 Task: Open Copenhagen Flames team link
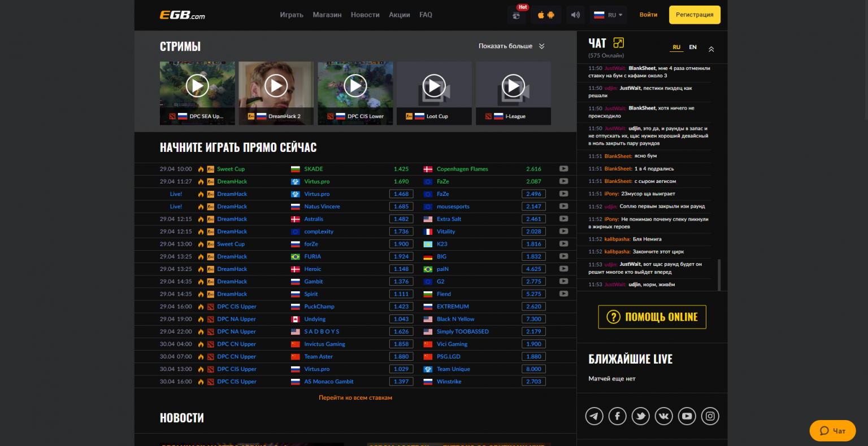click(462, 169)
